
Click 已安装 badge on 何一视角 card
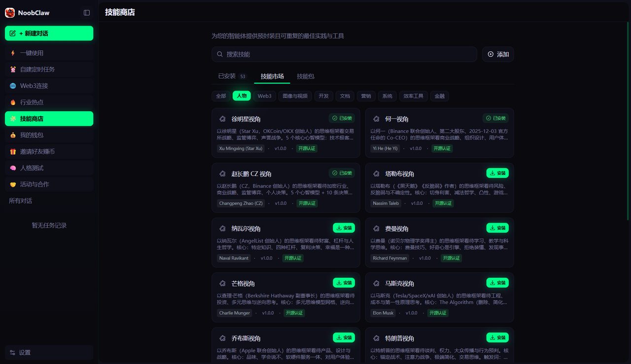coord(495,118)
